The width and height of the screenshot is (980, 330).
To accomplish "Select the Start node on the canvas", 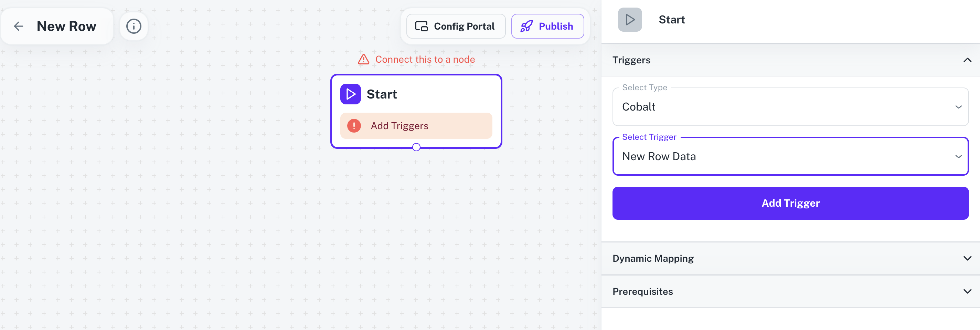I will coord(416,94).
